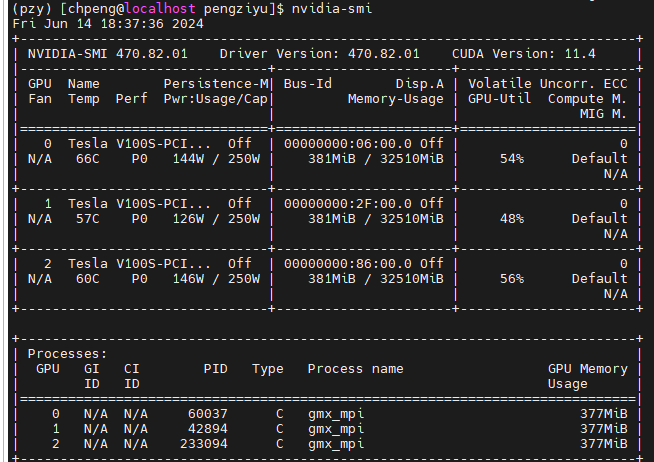654x462 pixels.
Task: Click process PID "233094"
Action: tap(204, 444)
